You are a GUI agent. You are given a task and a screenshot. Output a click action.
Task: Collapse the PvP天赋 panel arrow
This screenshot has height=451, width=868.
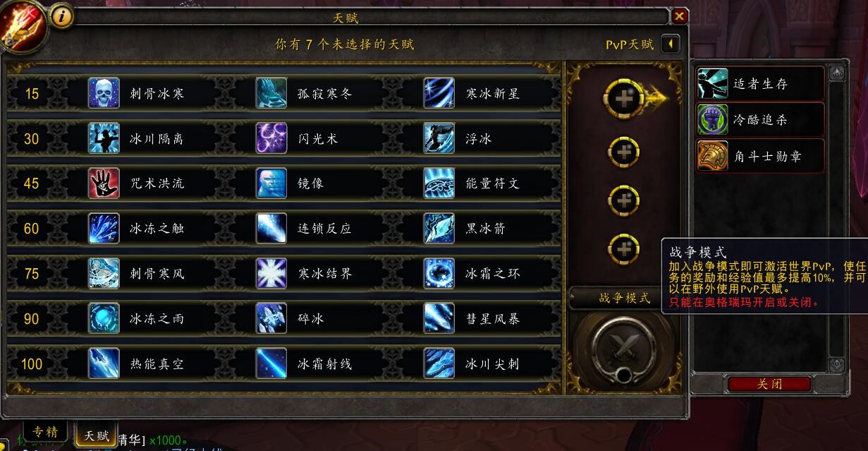(671, 44)
